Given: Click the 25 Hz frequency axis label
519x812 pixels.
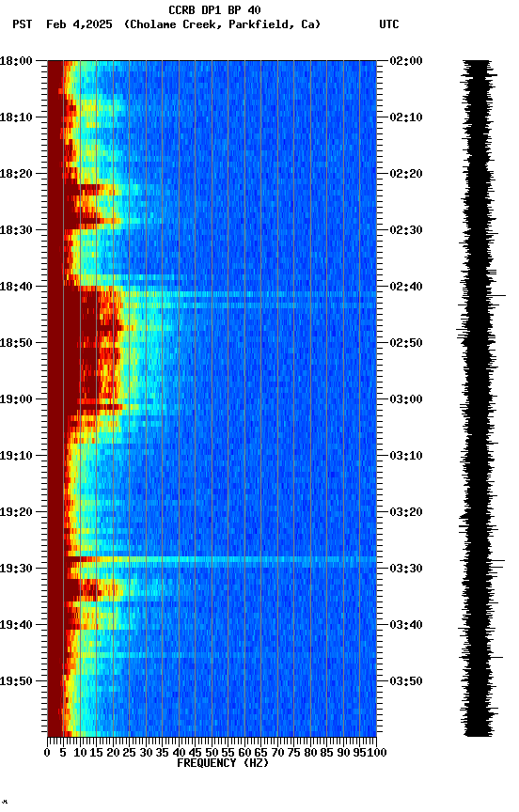Looking at the screenshot, I should [130, 753].
